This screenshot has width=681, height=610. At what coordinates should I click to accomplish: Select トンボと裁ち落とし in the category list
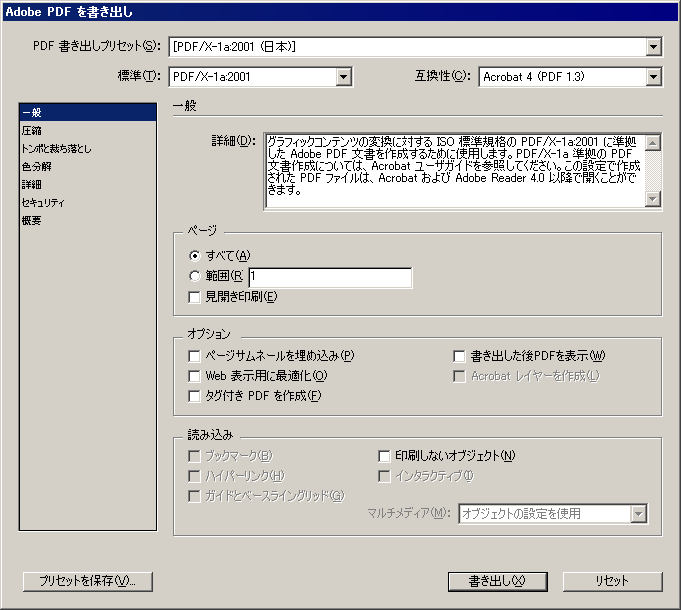pos(55,148)
